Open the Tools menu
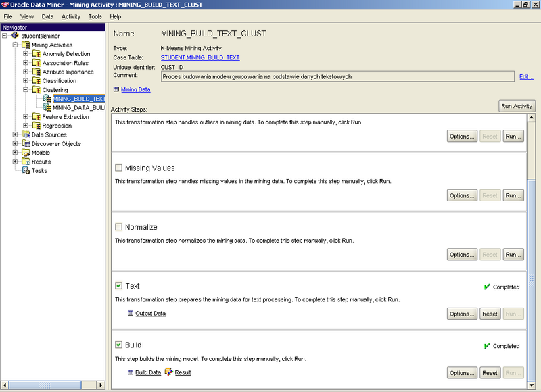The height and width of the screenshot is (392, 541). (x=95, y=16)
